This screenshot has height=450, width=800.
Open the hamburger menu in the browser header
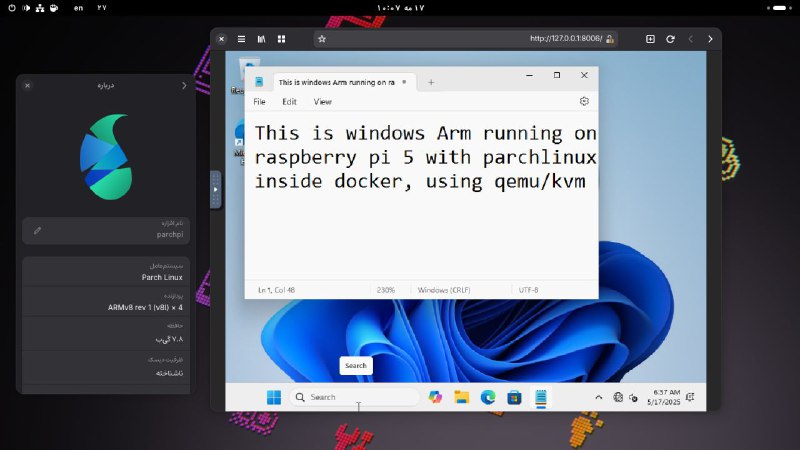pyautogui.click(x=241, y=39)
